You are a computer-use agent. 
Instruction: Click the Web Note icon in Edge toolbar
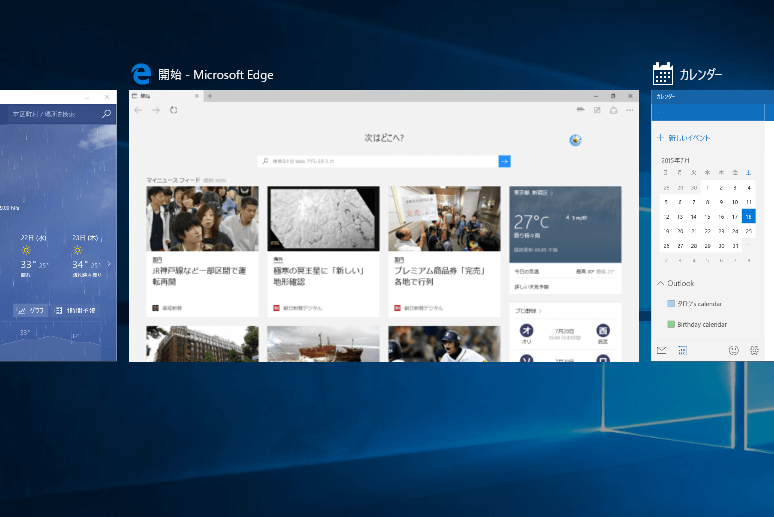click(x=597, y=110)
